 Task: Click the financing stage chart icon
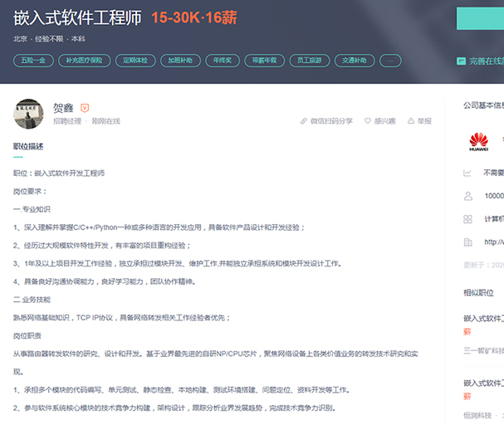coord(468,173)
